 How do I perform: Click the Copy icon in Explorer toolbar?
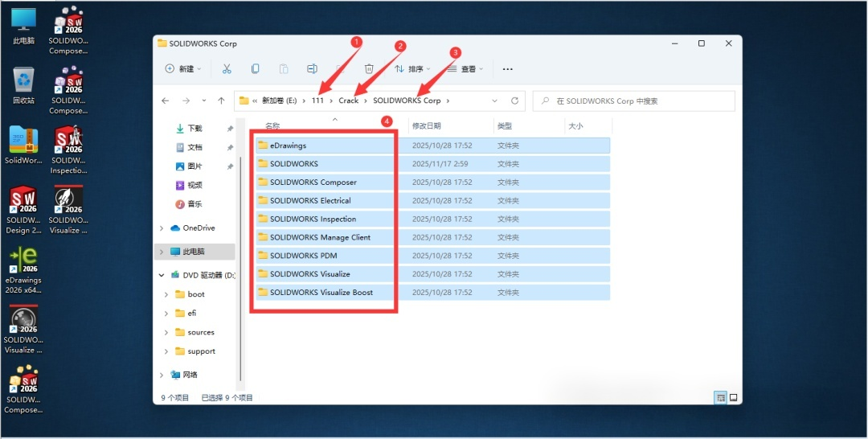(256, 68)
